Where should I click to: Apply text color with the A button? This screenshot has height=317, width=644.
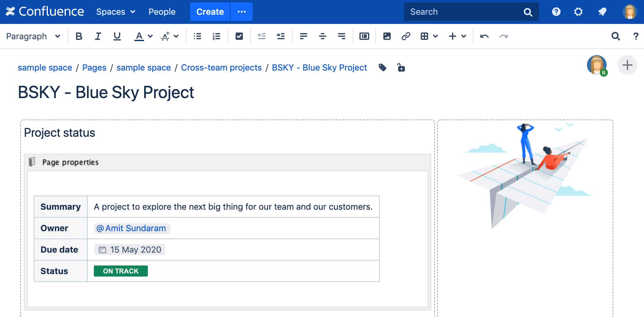click(139, 36)
